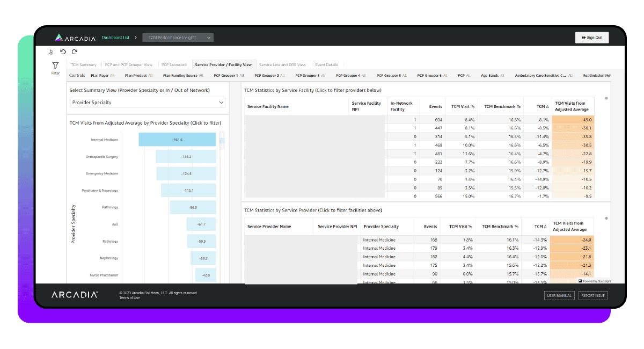Click the -24.0 adjusted average cell
Viewport: 644px width, 349px height.
point(572,239)
